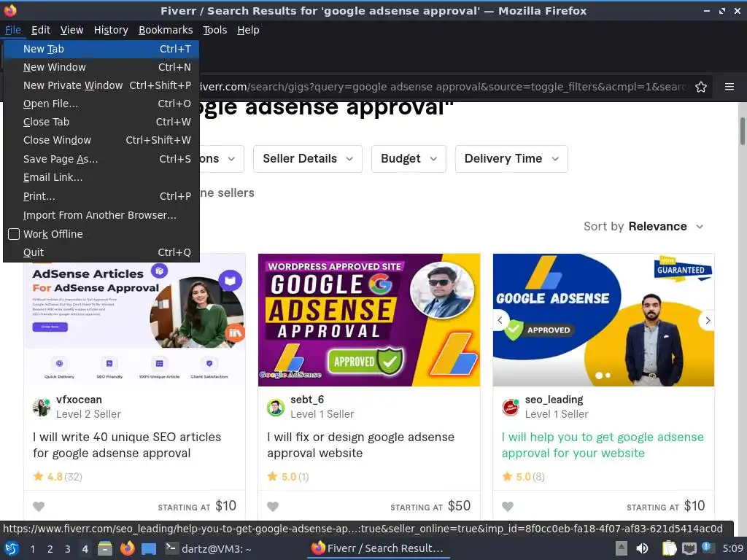The width and height of the screenshot is (747, 560).
Task: Switch to workspace 1 in taskbar
Action: pos(32,549)
